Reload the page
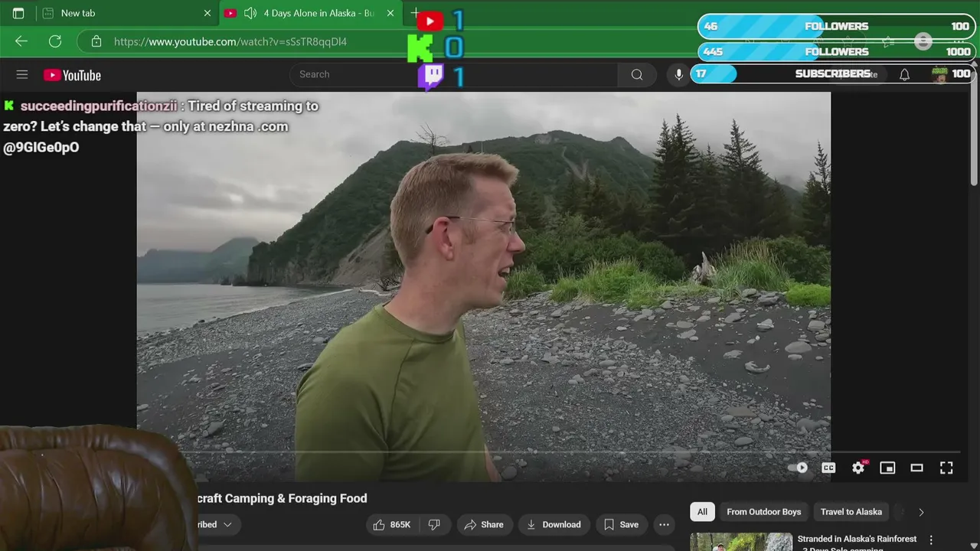 [55, 41]
